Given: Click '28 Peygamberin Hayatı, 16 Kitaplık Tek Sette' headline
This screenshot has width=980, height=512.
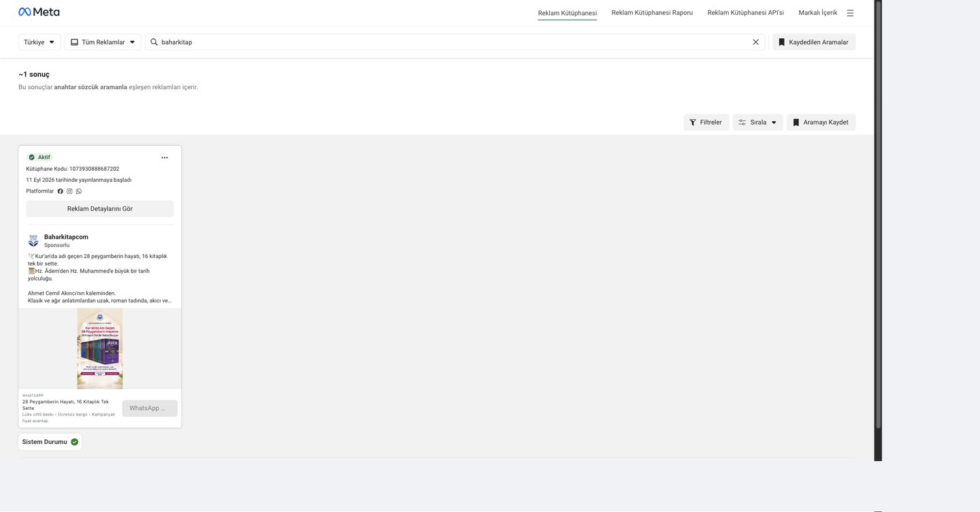Looking at the screenshot, I should click(x=65, y=404).
